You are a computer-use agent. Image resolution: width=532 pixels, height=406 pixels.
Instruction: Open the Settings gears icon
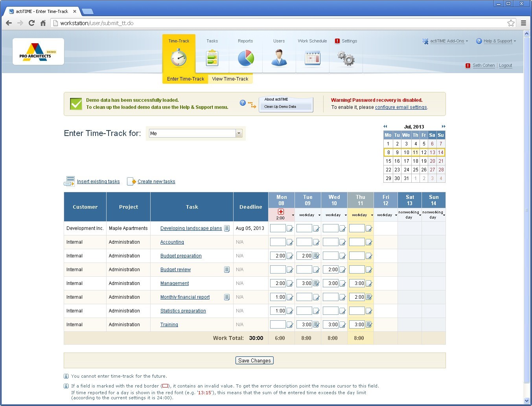coord(346,59)
